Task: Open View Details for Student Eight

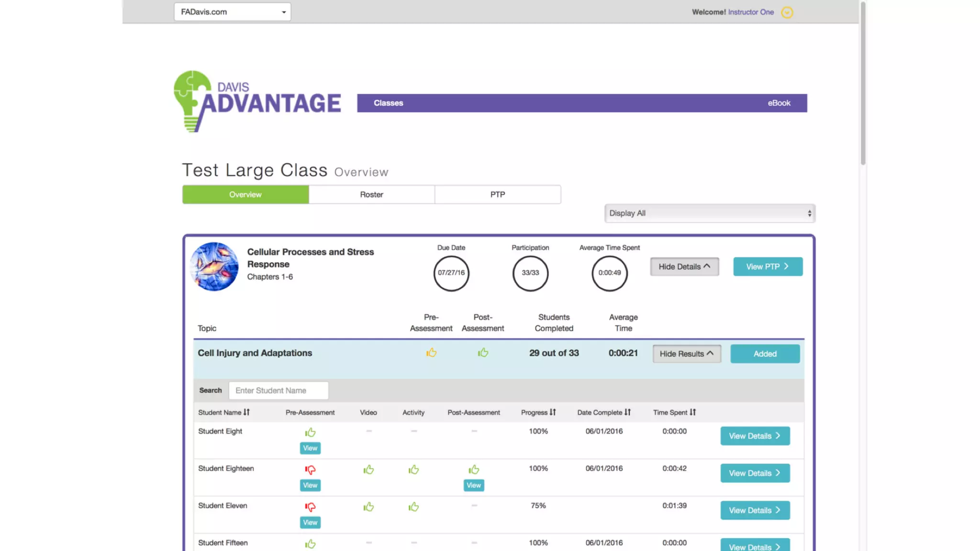Action: point(755,436)
